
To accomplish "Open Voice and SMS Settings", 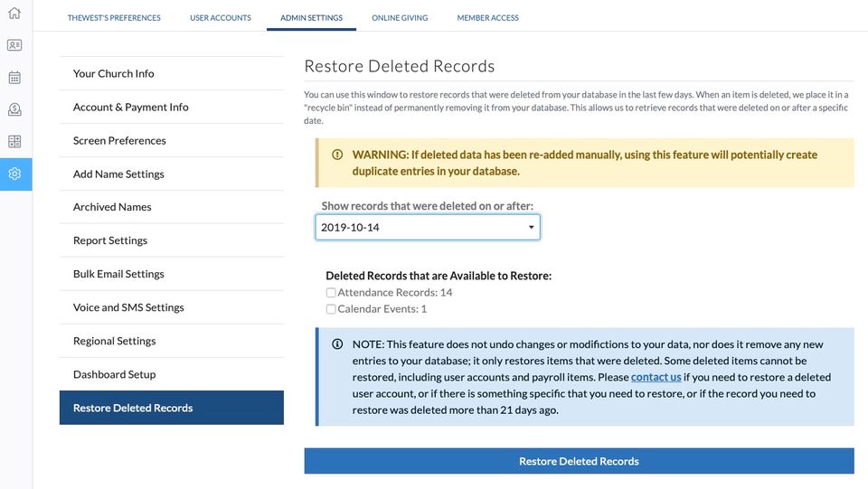I will [128, 307].
